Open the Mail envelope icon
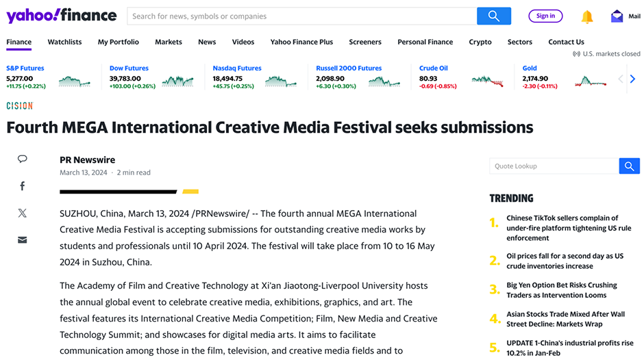This screenshot has width=644, height=362. (617, 16)
